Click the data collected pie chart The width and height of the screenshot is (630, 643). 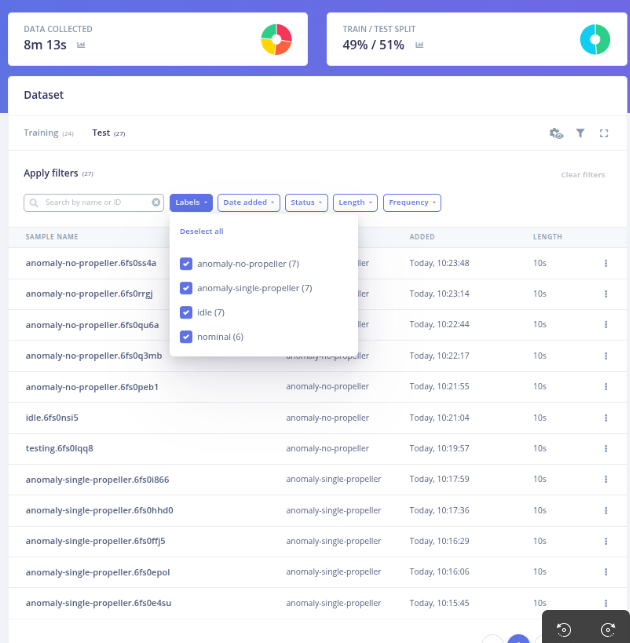(x=276, y=40)
